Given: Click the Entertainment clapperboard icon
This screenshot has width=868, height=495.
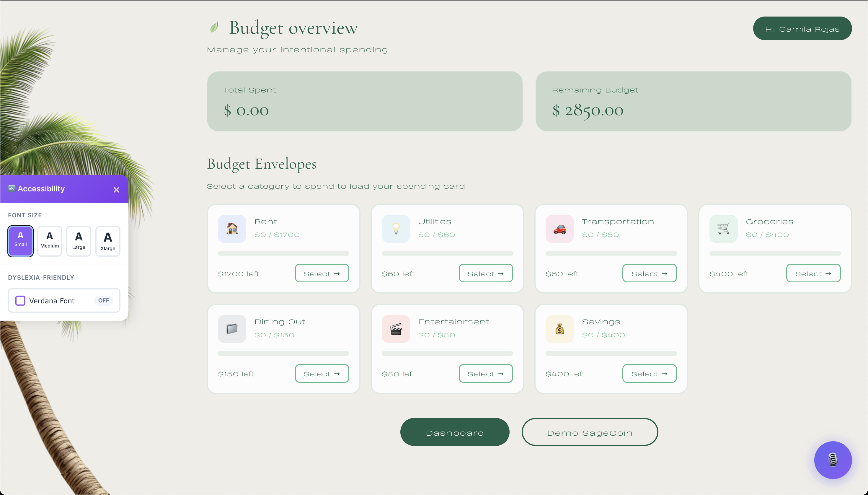Looking at the screenshot, I should (396, 329).
